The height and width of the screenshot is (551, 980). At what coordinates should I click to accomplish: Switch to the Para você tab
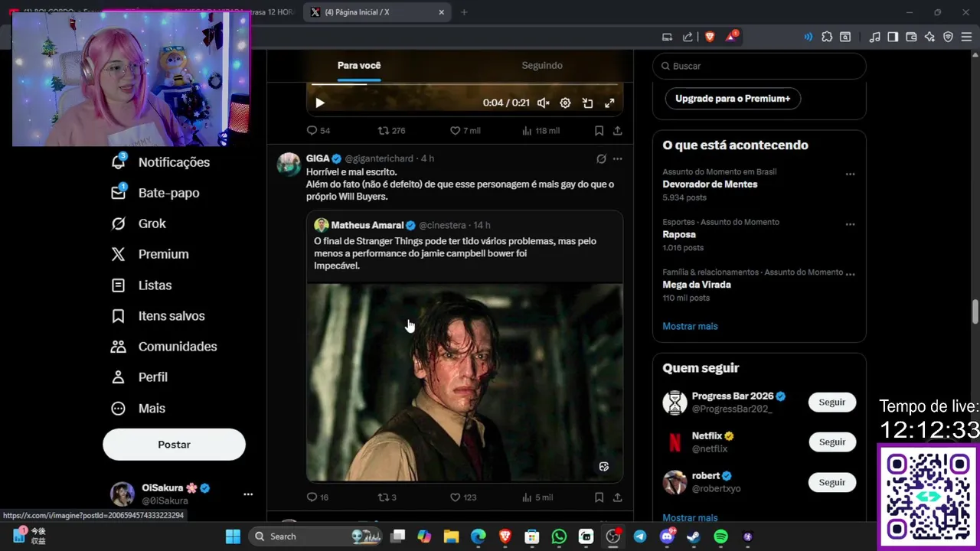[x=359, y=66]
